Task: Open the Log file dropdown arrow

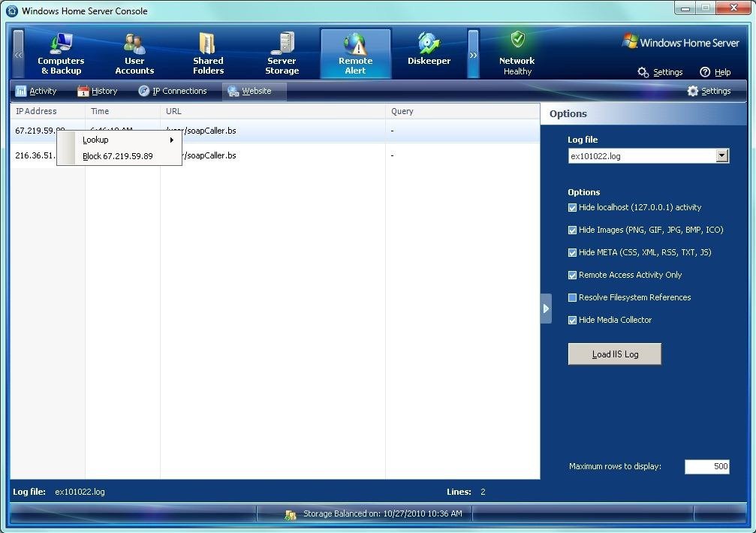Action: pos(721,155)
